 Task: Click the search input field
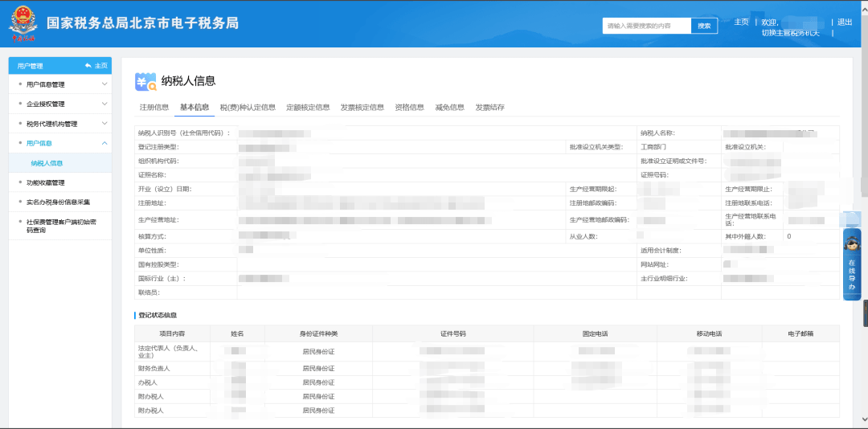point(646,26)
